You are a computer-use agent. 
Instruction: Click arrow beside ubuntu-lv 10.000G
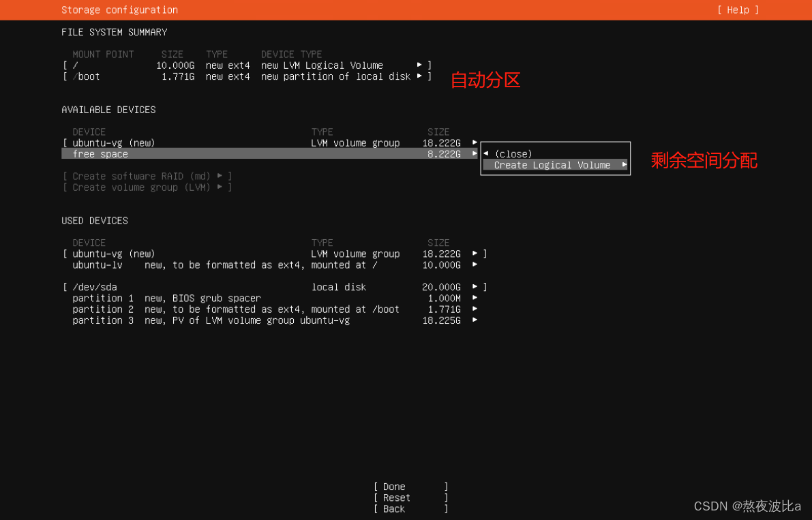(475, 264)
